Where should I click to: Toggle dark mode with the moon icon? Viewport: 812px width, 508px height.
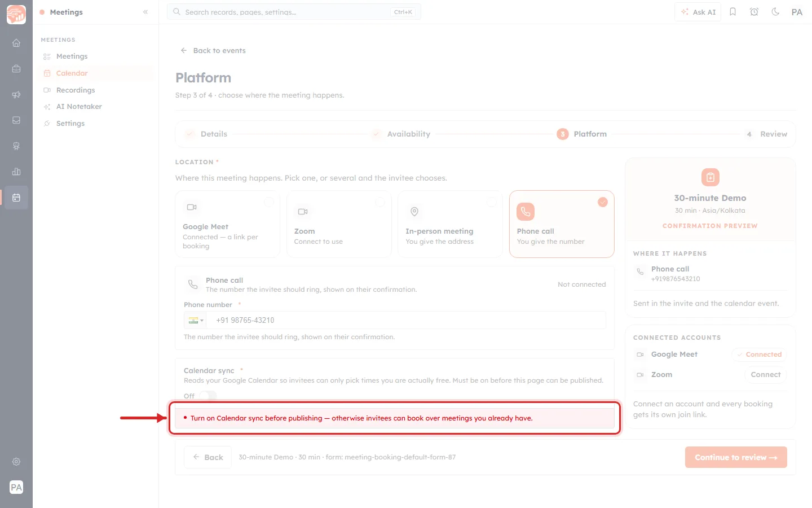775,12
